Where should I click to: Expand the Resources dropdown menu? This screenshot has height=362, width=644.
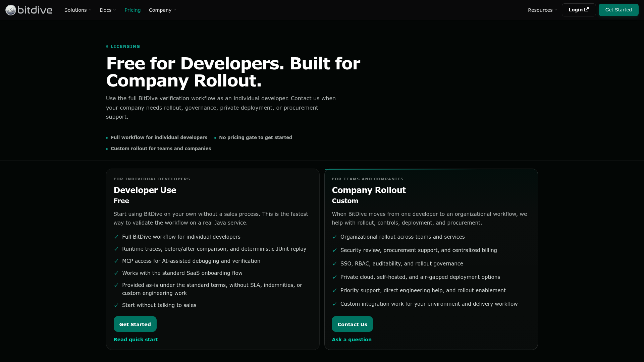click(x=542, y=10)
